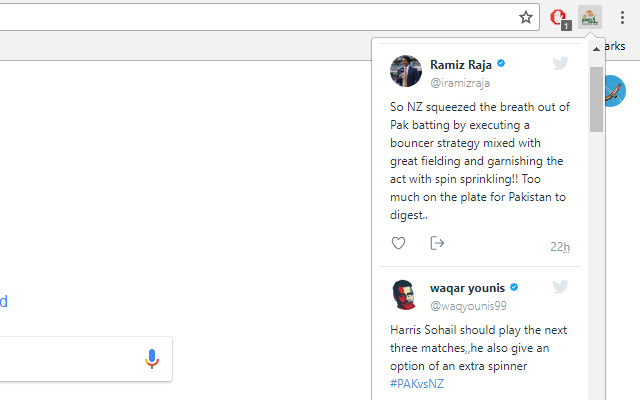Click Twitter bird on Ramiz Raja's tweet
Image resolution: width=640 pixels, height=400 pixels.
tap(560, 63)
